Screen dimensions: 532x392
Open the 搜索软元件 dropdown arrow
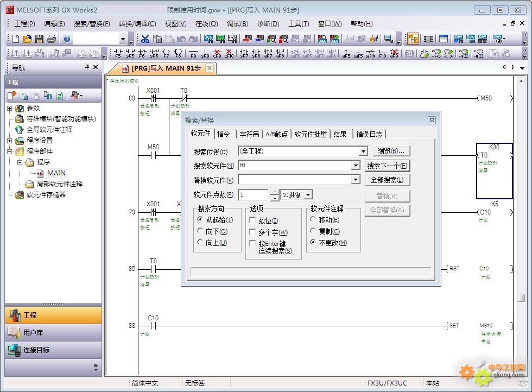356,165
